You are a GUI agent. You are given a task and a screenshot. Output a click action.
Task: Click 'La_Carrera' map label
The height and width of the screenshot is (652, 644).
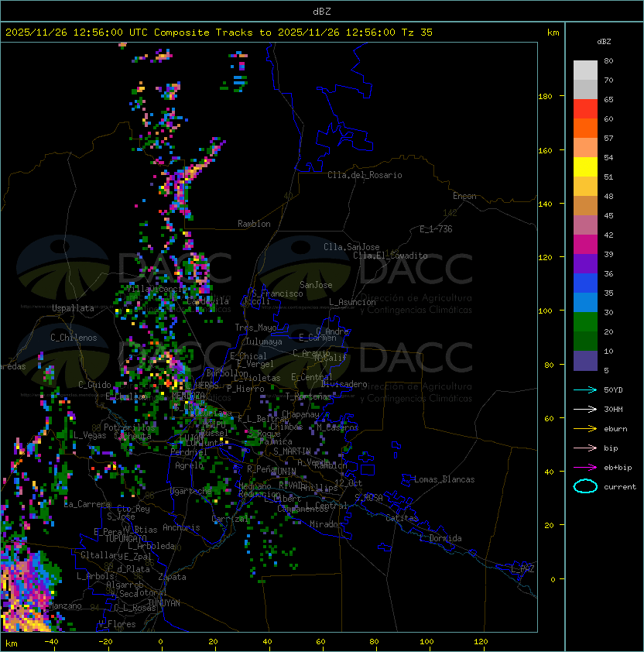87,504
